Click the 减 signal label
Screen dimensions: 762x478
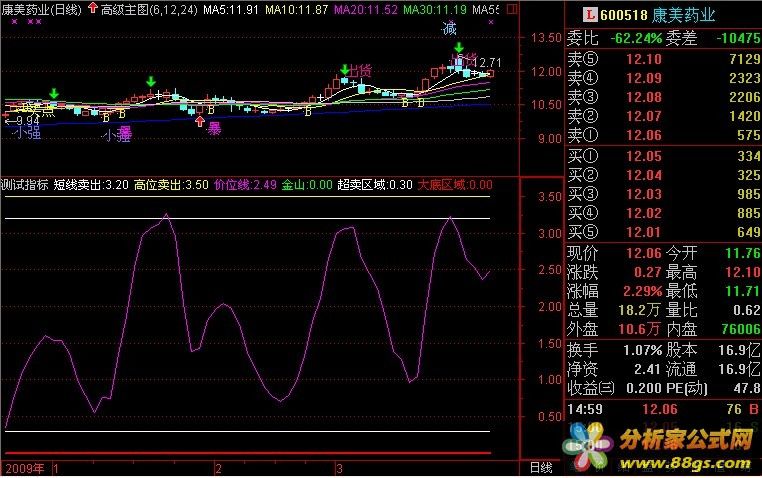click(x=449, y=29)
